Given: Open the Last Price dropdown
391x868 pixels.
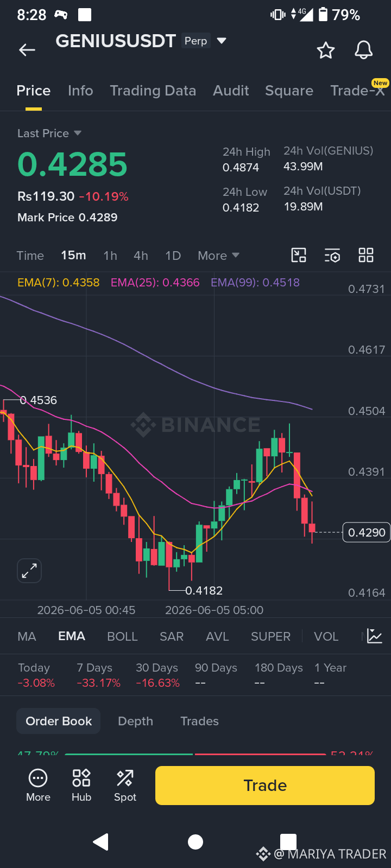Looking at the screenshot, I should [x=49, y=133].
